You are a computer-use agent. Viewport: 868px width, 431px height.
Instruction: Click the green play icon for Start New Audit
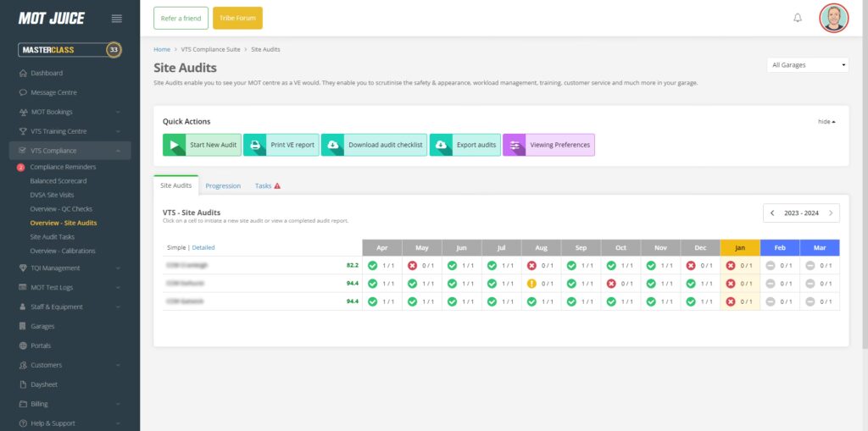point(174,145)
